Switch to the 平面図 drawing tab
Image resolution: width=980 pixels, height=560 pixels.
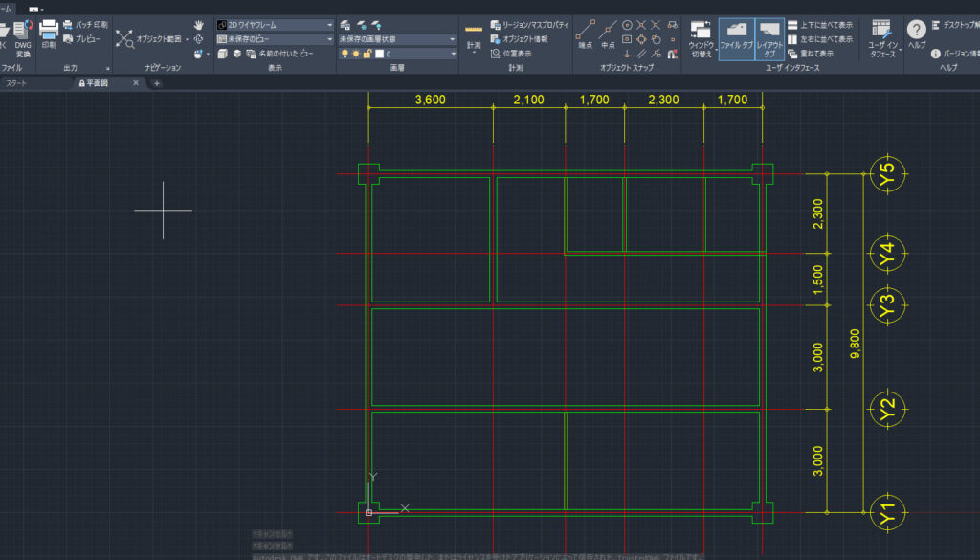(x=98, y=83)
